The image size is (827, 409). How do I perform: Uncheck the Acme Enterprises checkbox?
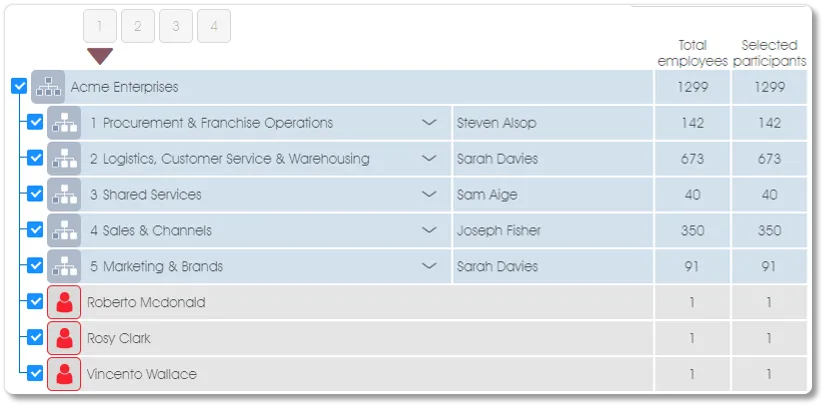(x=19, y=87)
